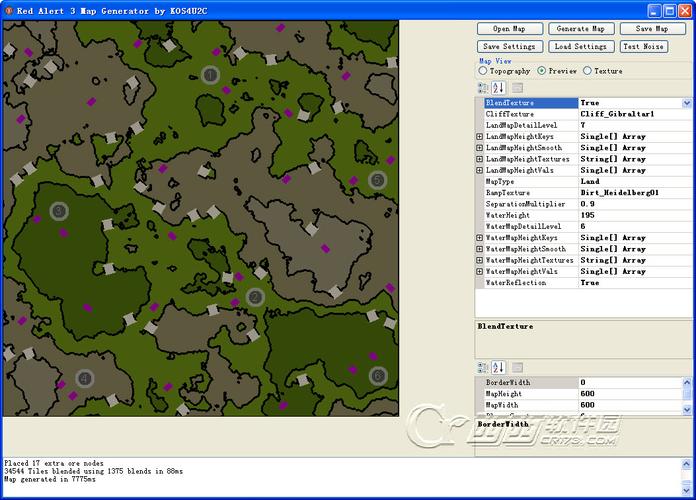Expand WaterMapHeightTextures array
Viewport: 696px width, 500px height.
[x=479, y=260]
